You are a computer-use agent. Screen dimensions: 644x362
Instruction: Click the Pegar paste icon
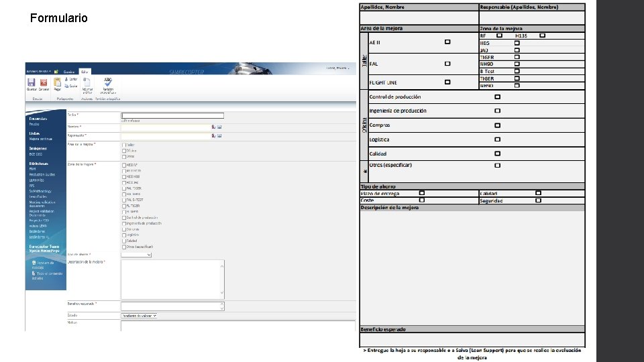[x=57, y=82]
